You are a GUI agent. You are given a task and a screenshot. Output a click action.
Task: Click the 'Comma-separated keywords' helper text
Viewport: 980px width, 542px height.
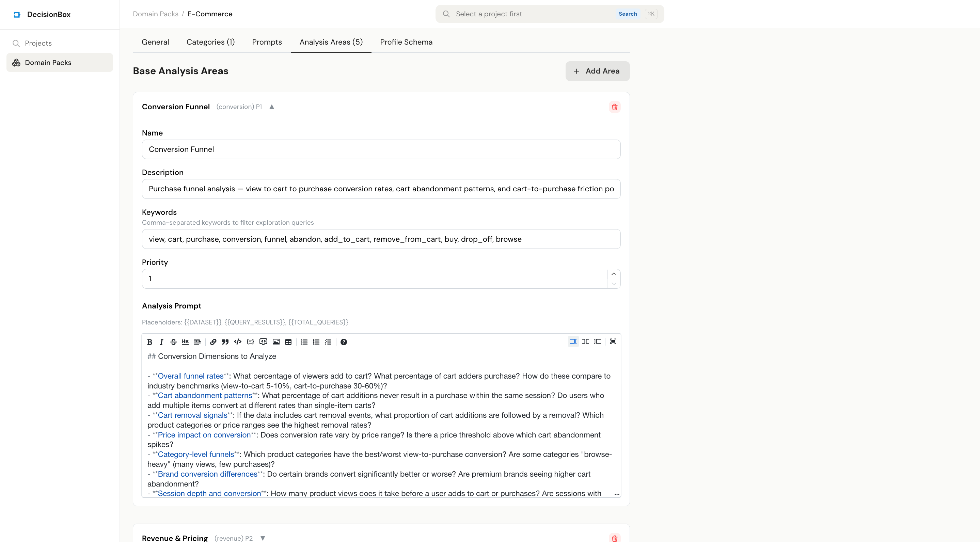tap(227, 223)
